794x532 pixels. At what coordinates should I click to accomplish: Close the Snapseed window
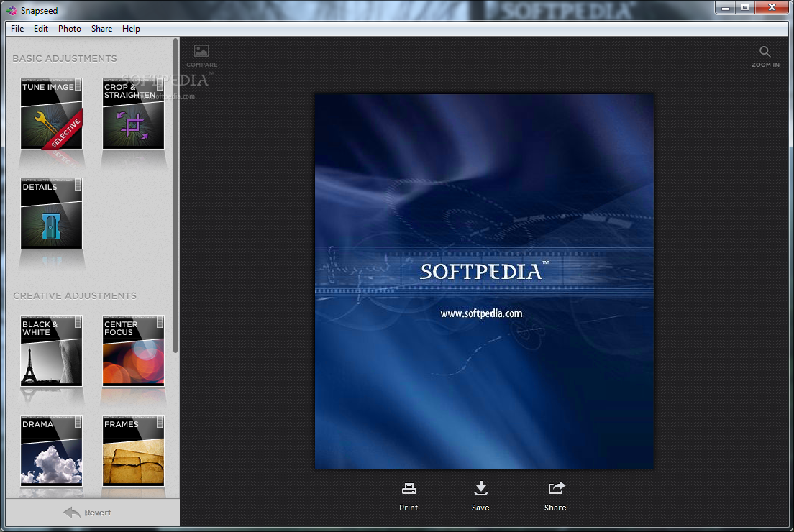click(x=772, y=8)
